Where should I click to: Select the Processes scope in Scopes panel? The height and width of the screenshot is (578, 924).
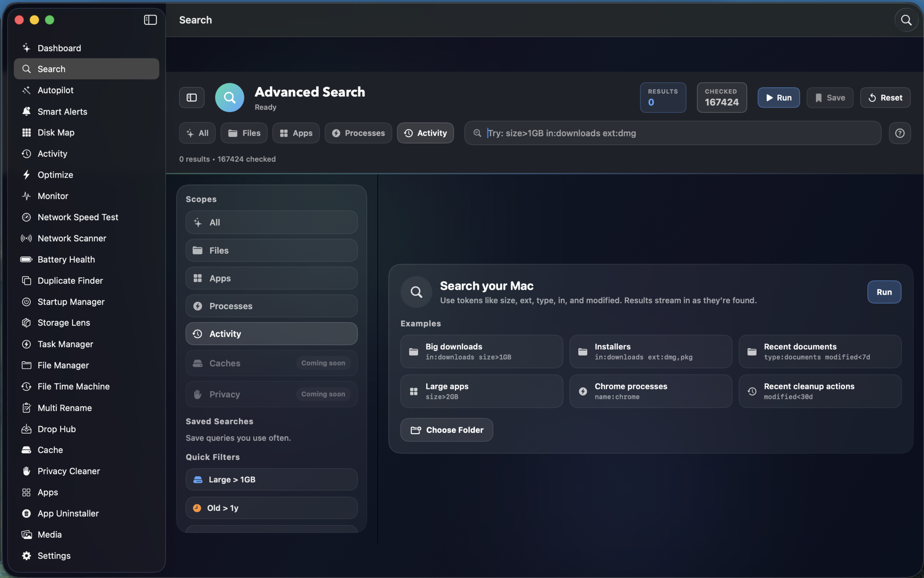click(x=271, y=306)
